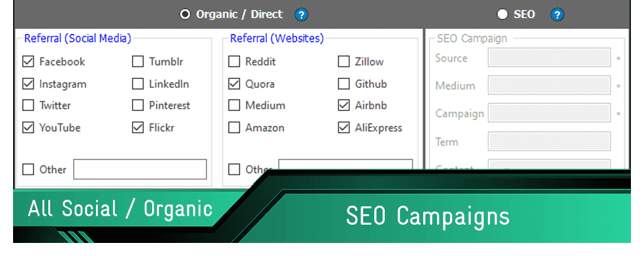This screenshot has height=256, width=644.
Task: Select the Organic / Direct radio button
Action: click(x=185, y=14)
